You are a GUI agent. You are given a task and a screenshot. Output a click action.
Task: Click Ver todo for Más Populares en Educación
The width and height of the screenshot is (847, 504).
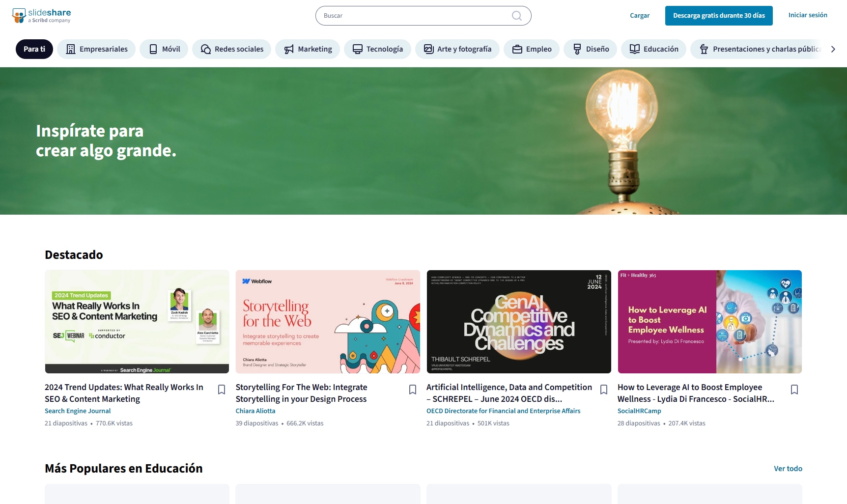pos(788,469)
